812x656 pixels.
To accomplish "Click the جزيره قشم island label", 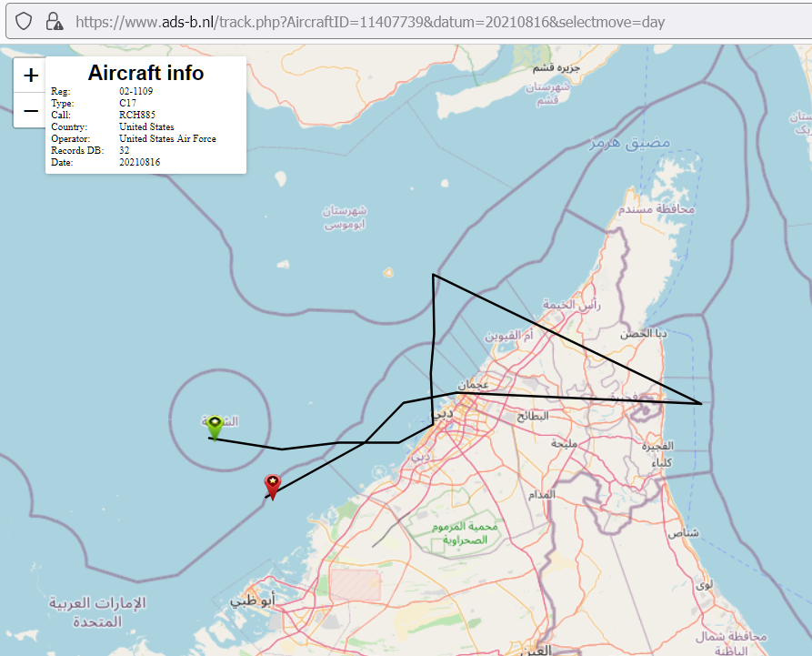I will [556, 67].
